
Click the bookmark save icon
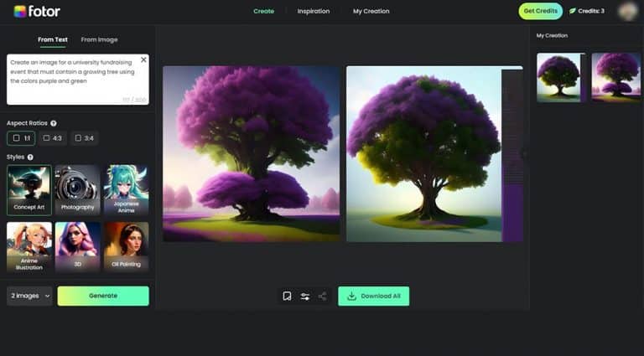[x=287, y=296]
